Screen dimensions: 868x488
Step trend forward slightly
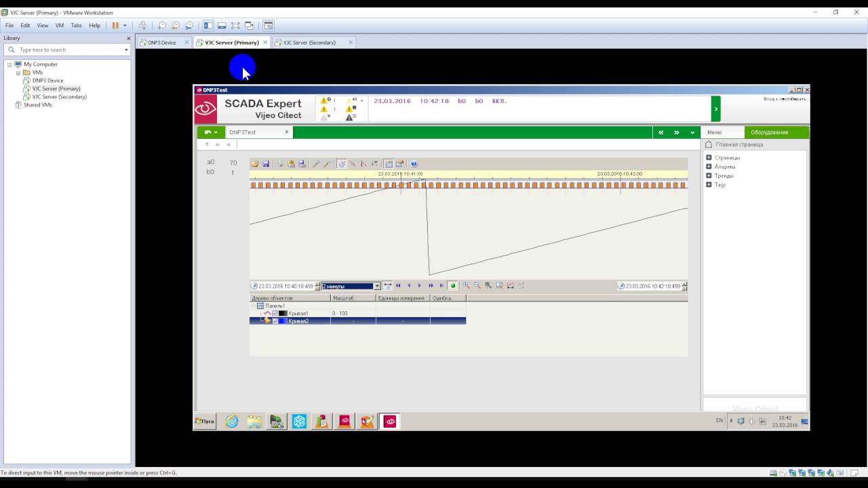click(420, 285)
